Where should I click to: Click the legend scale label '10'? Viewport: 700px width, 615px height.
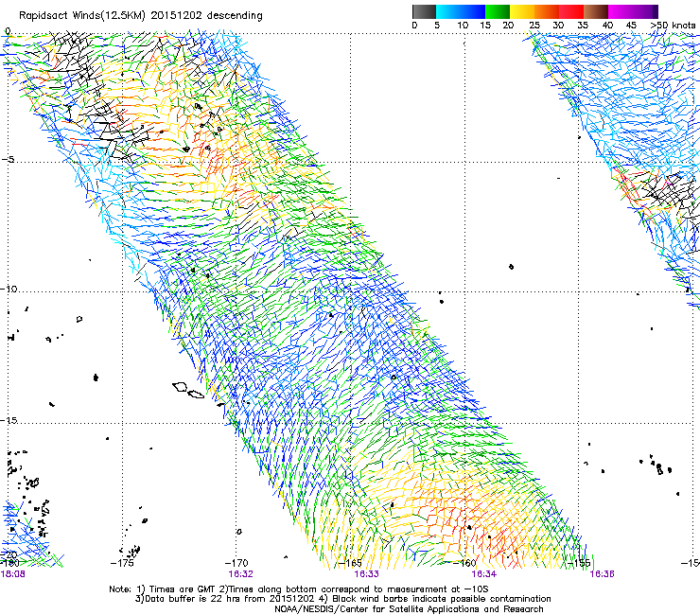pyautogui.click(x=463, y=26)
